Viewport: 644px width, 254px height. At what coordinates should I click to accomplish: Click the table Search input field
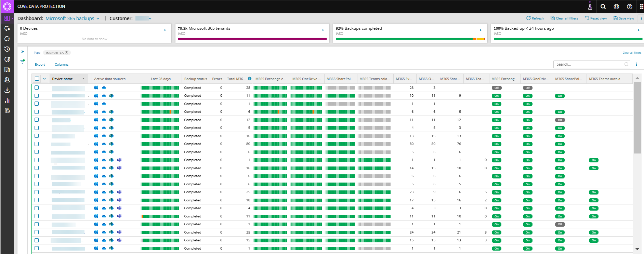[x=589, y=64]
